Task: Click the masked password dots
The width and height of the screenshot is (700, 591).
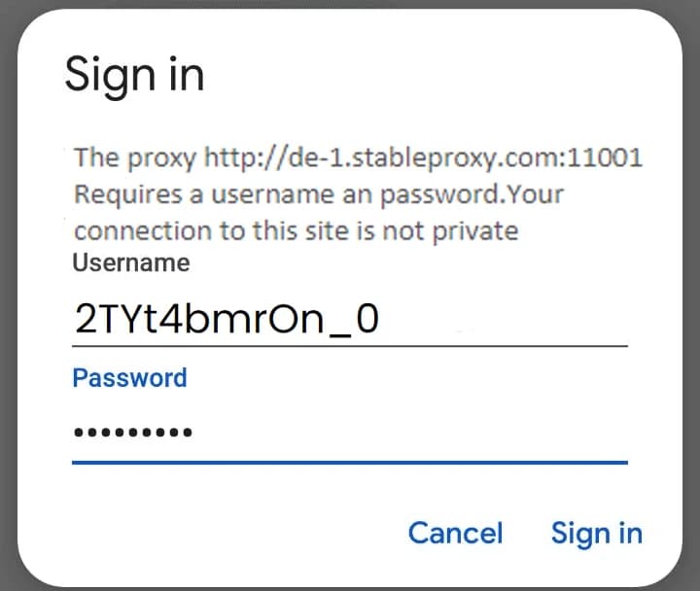Action: click(132, 432)
